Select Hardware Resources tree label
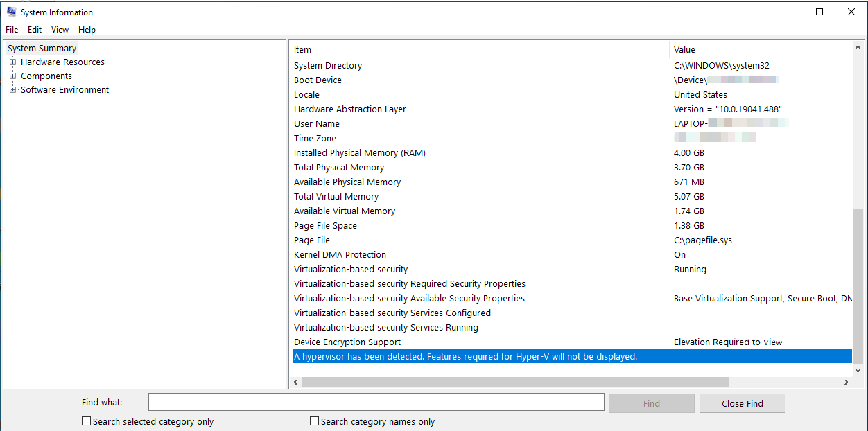868x431 pixels. click(62, 62)
